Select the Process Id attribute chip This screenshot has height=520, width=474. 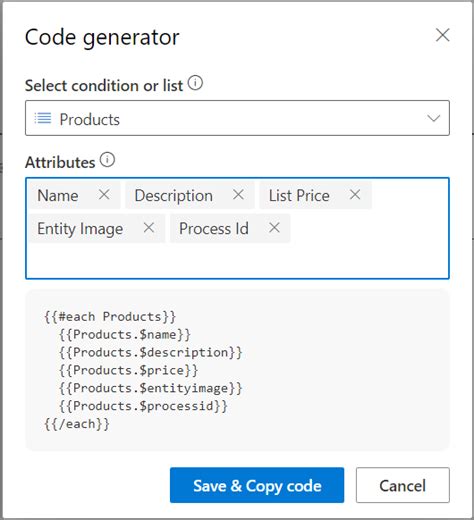214,229
